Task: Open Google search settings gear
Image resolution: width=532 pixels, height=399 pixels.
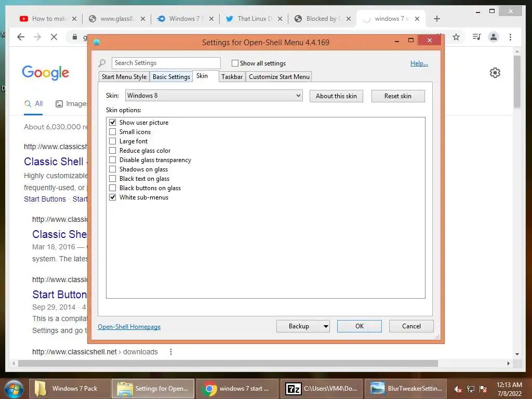Action: tap(495, 73)
